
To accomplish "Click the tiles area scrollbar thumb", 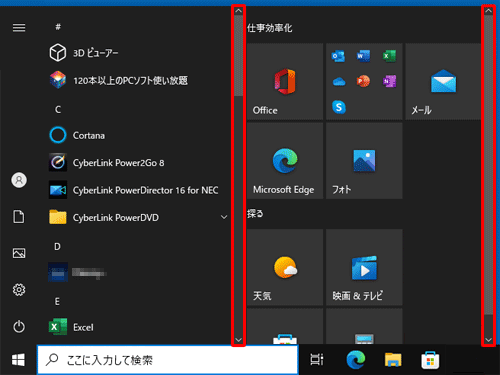I will 488,165.
